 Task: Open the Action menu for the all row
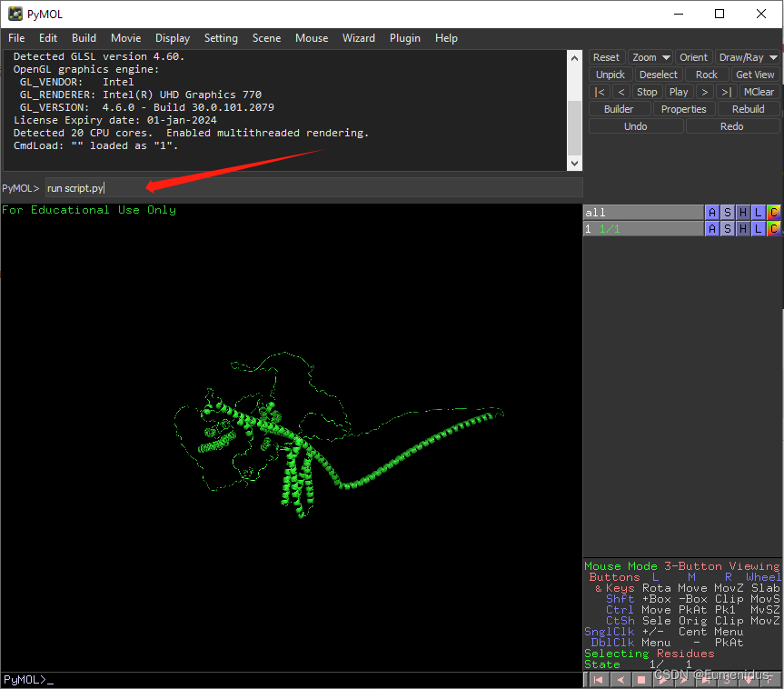(712, 213)
